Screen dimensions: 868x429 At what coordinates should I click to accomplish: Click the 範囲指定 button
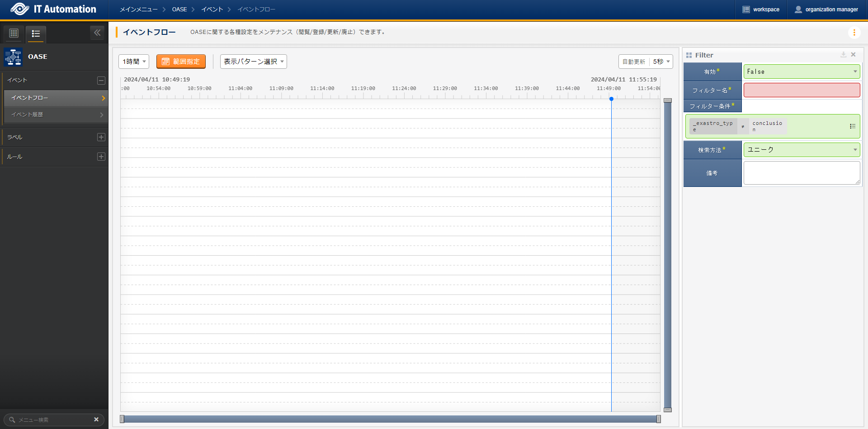click(x=181, y=62)
